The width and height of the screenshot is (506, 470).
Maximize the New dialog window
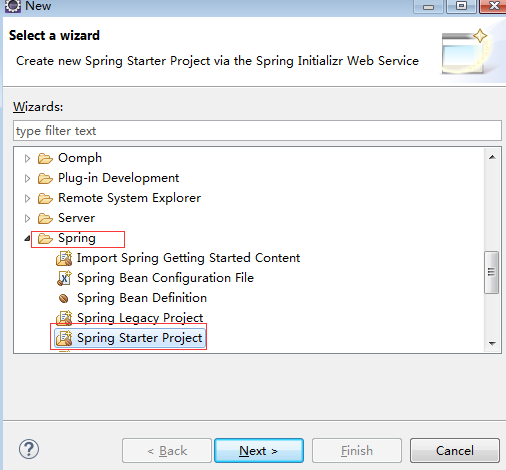[x=461, y=7]
